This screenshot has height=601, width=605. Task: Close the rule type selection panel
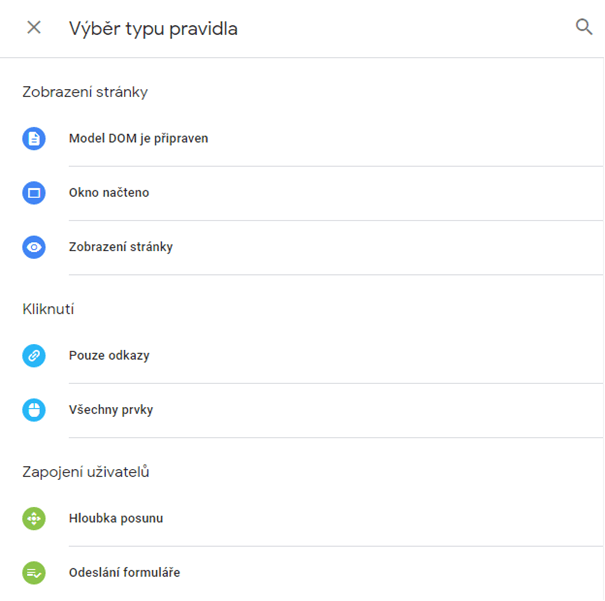[34, 28]
